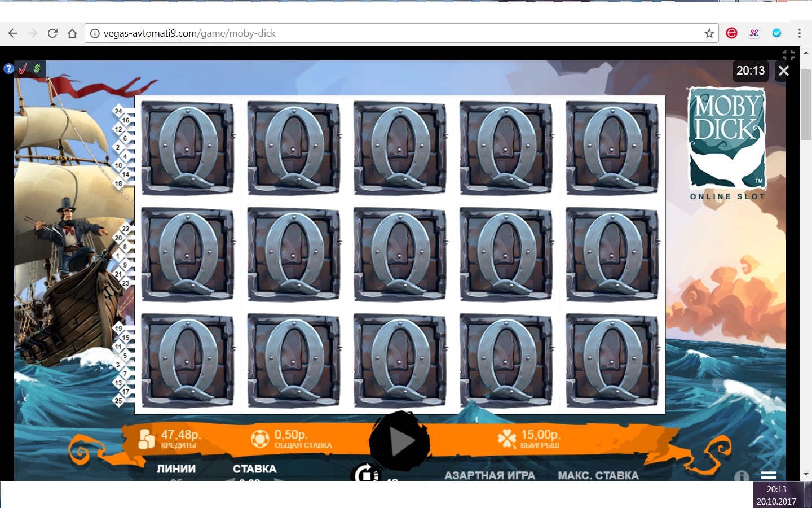Click the spin play button
The width and height of the screenshot is (812, 508).
pos(400,442)
